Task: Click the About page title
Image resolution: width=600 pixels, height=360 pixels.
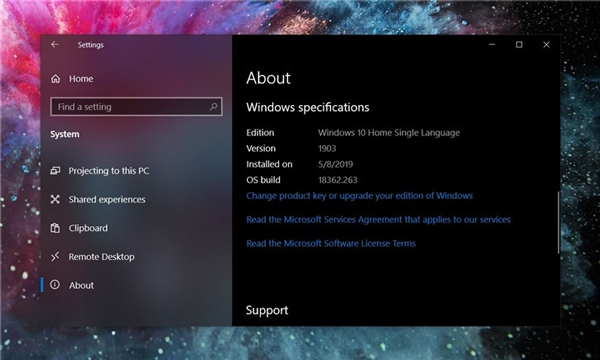Action: [268, 78]
